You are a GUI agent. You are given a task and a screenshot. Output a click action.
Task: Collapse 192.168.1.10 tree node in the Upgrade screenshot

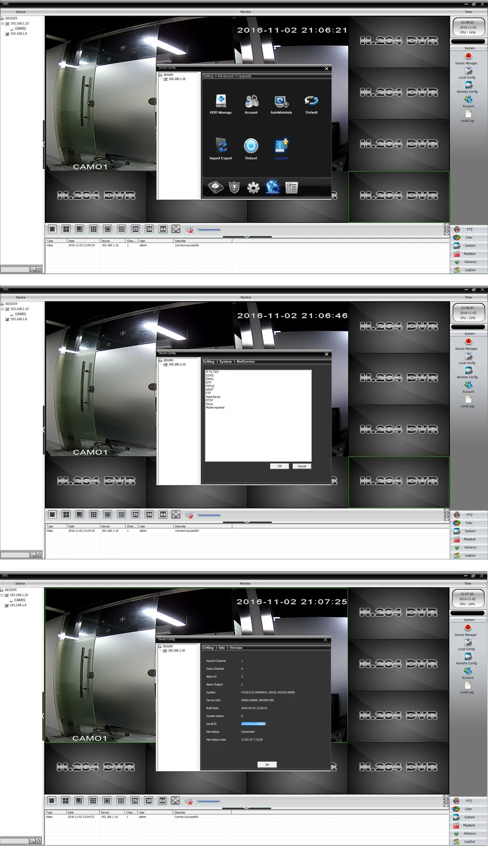click(2, 23)
